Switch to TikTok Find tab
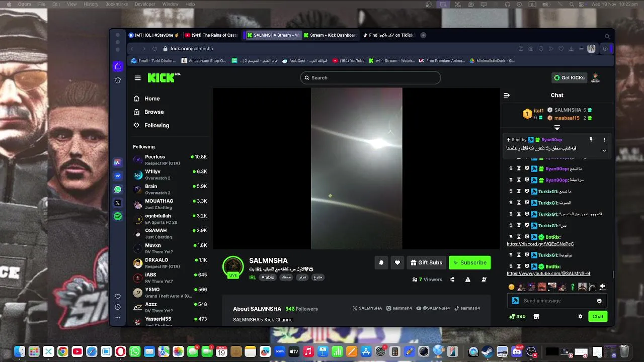 click(389, 35)
